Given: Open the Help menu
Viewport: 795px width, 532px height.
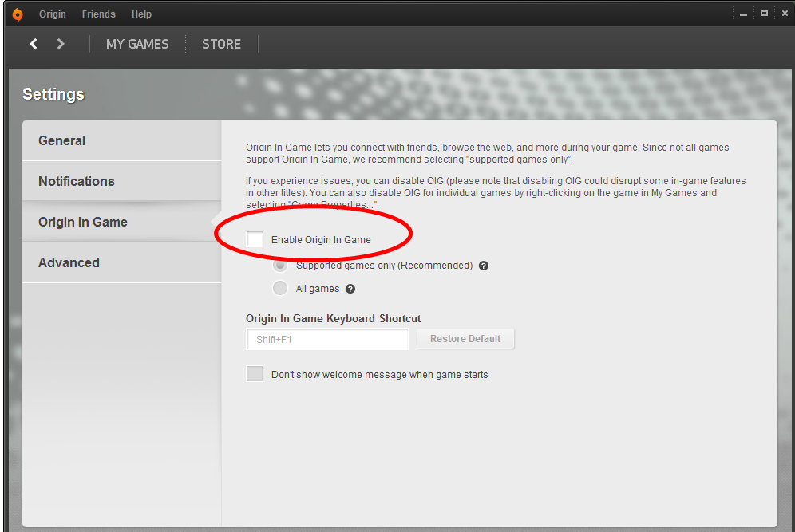Looking at the screenshot, I should click(x=141, y=14).
